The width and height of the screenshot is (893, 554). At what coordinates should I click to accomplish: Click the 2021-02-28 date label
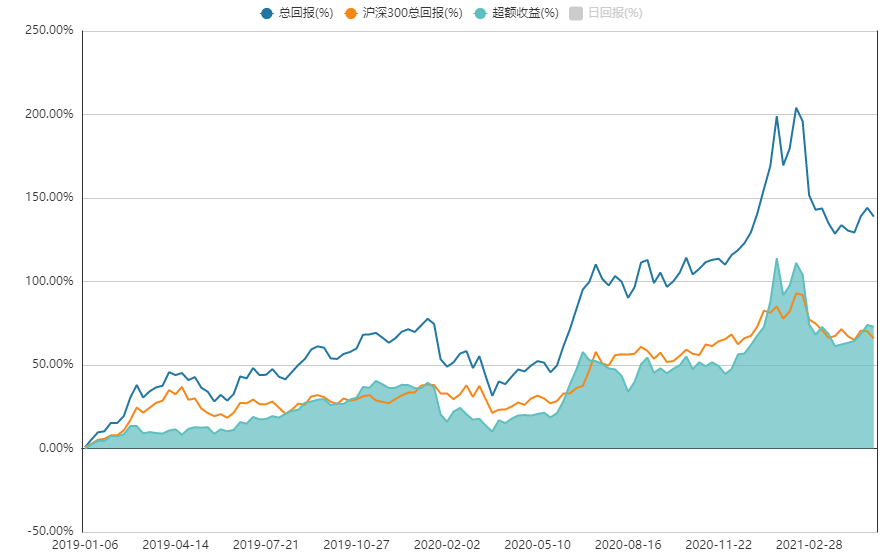(x=809, y=545)
